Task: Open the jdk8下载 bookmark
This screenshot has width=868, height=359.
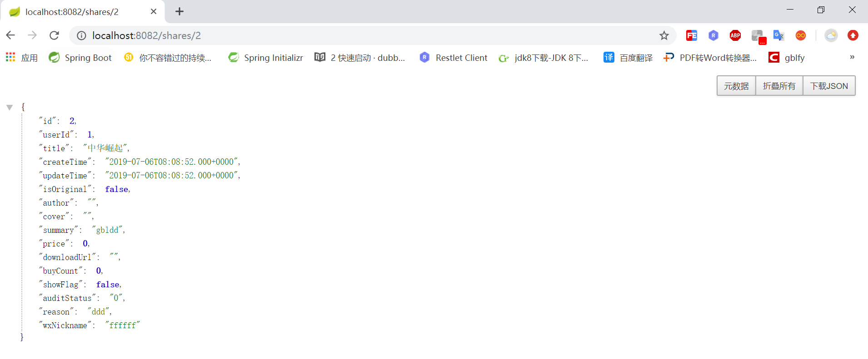Action: (x=543, y=58)
